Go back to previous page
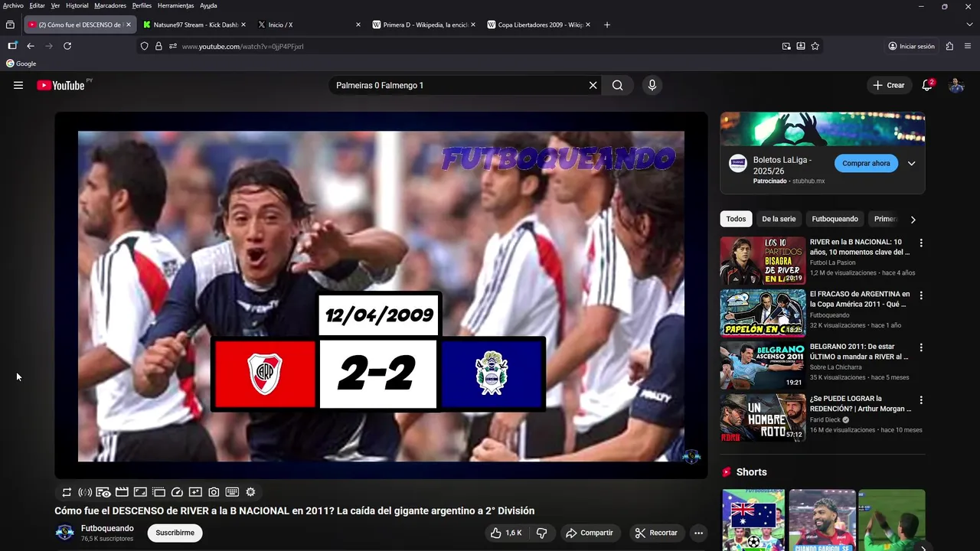This screenshot has height=551, width=980. tap(31, 46)
